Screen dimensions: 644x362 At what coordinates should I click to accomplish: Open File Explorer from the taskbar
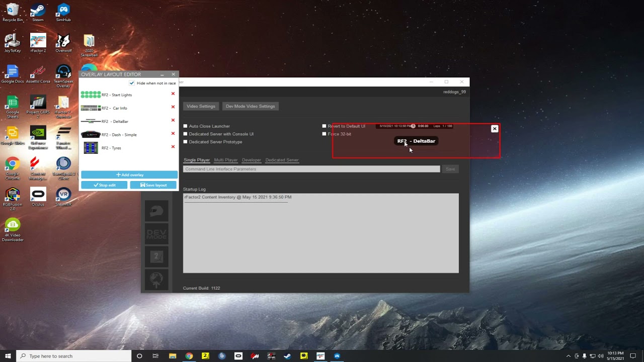click(x=173, y=356)
